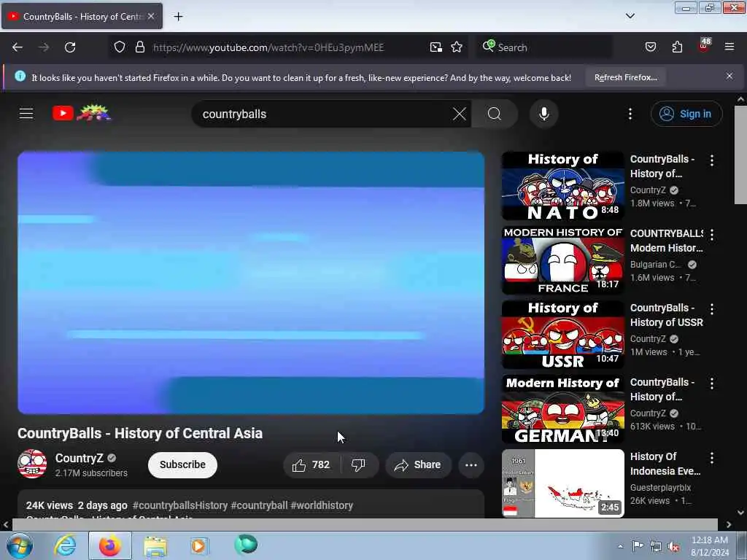
Task: Open the Bulgarian C... channel name
Action: point(656,264)
